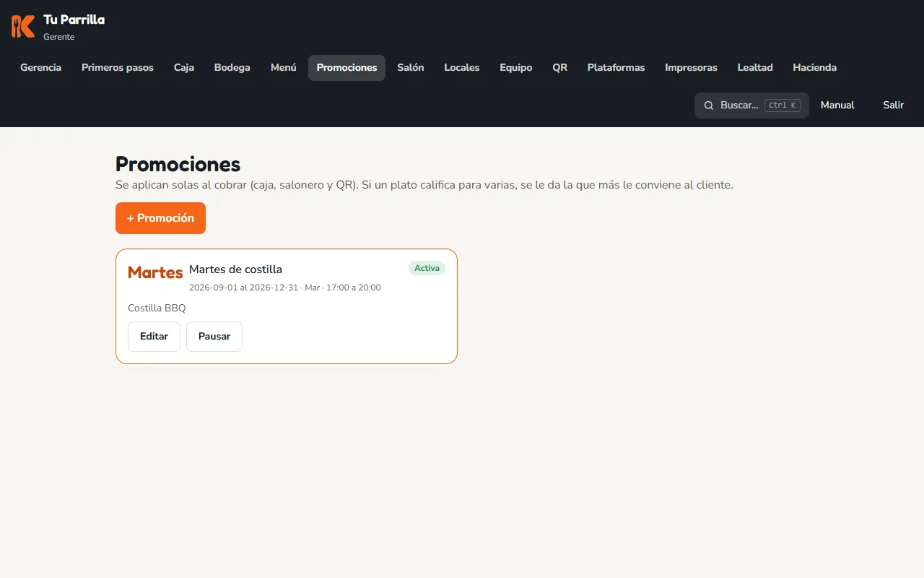Screen dimensions: 924x578
Task: Go to the QR section
Action: 560,68
